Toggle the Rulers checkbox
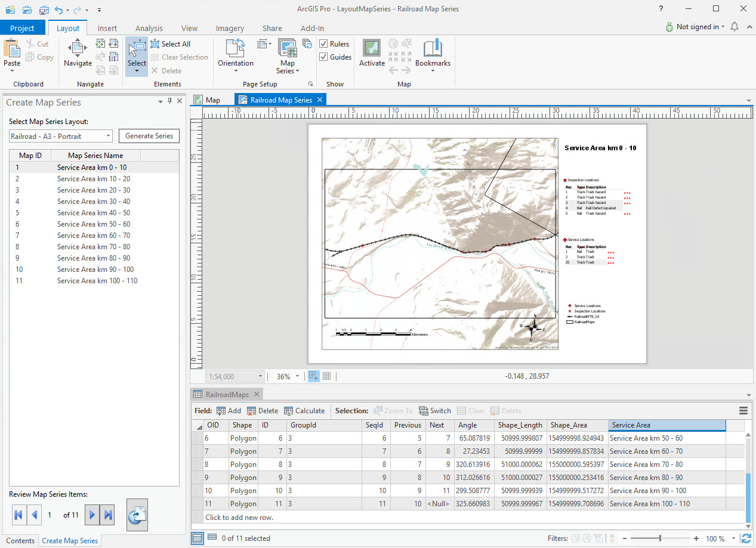Viewport: 756px width, 548px height. [x=323, y=44]
